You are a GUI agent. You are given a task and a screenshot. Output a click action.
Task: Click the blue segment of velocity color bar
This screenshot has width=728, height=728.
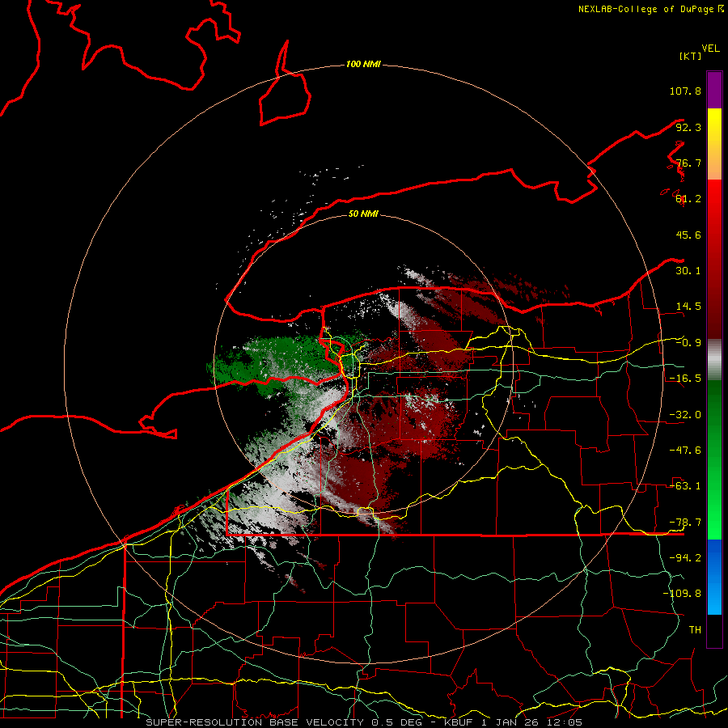pos(714,577)
